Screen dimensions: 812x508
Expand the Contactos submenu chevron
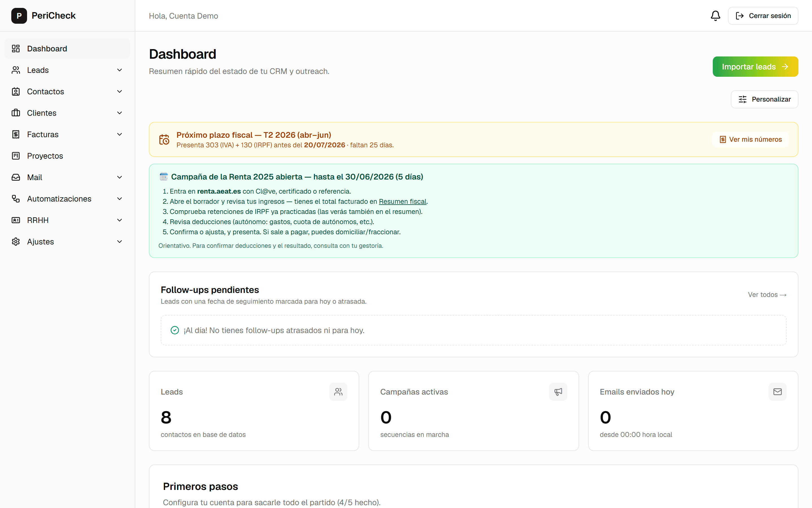click(x=120, y=92)
